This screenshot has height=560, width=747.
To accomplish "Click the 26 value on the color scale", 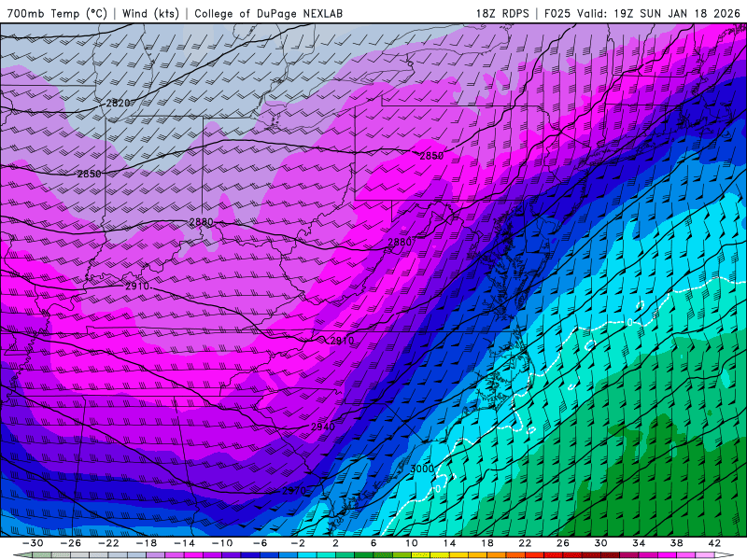I will point(563,543).
